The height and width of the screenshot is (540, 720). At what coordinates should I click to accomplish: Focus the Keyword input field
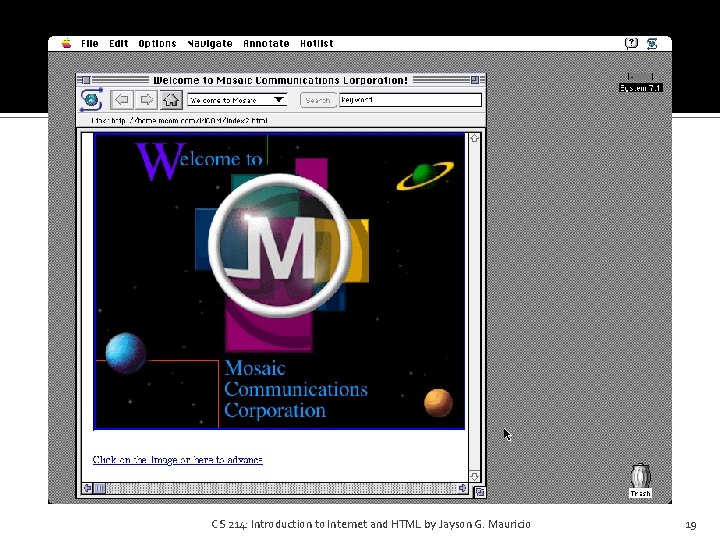pyautogui.click(x=411, y=100)
